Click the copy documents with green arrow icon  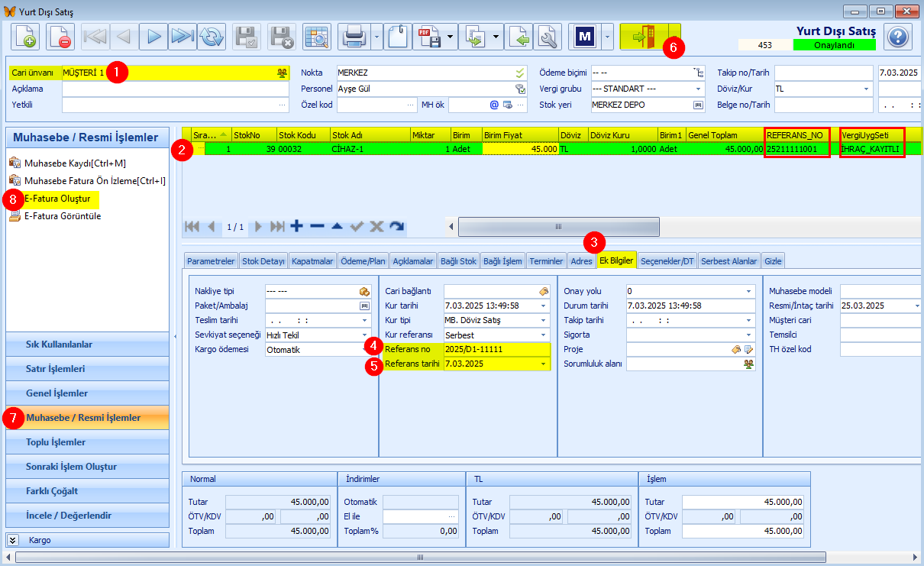(476, 36)
